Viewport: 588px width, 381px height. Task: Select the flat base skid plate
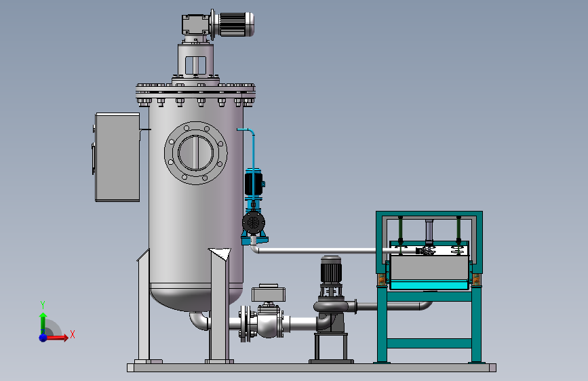(311, 367)
